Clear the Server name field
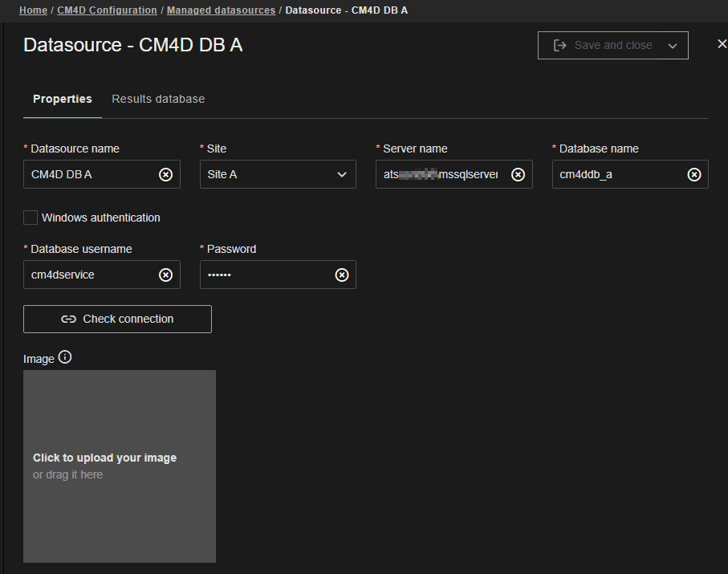The image size is (728, 574). point(518,174)
